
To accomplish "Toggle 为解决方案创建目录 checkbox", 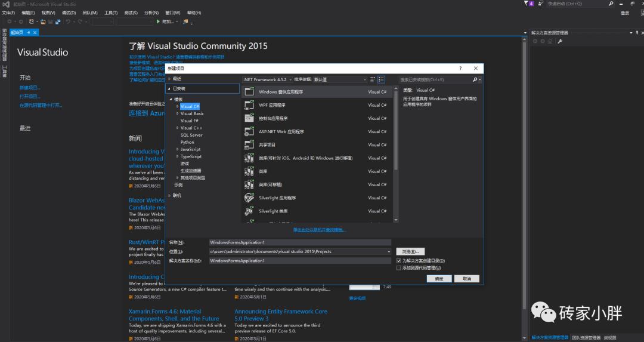I will [x=398, y=261].
